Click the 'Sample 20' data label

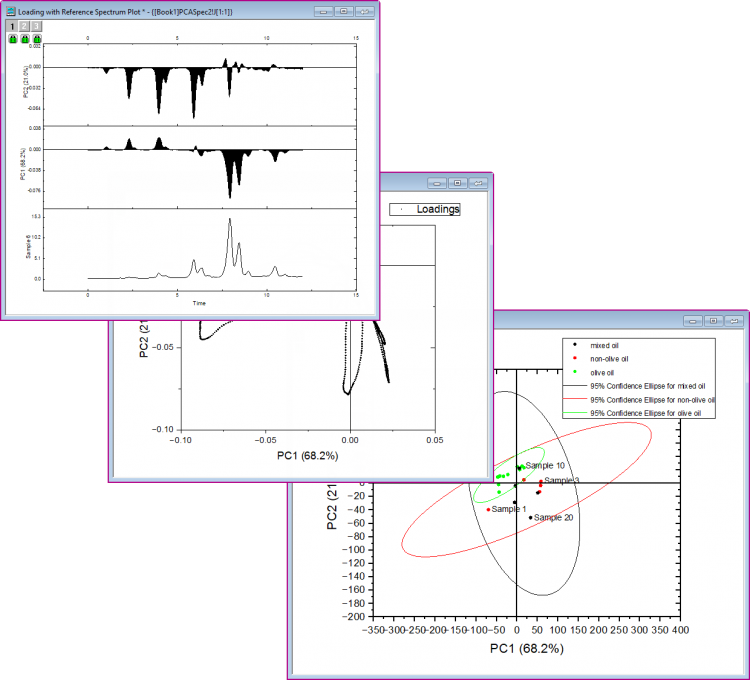coord(553,517)
